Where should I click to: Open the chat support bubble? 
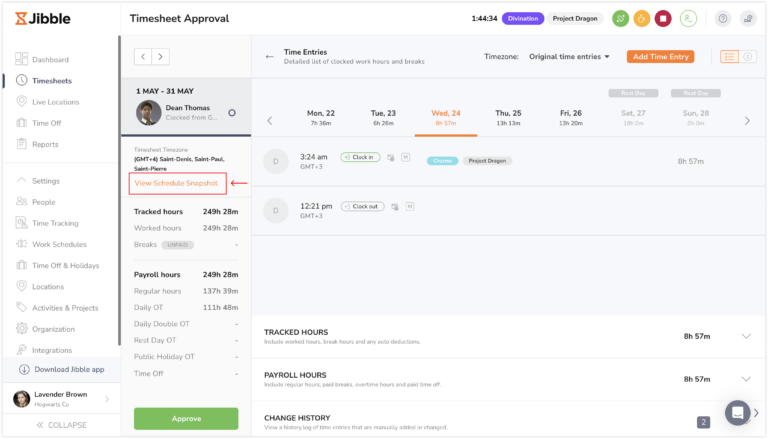[738, 413]
